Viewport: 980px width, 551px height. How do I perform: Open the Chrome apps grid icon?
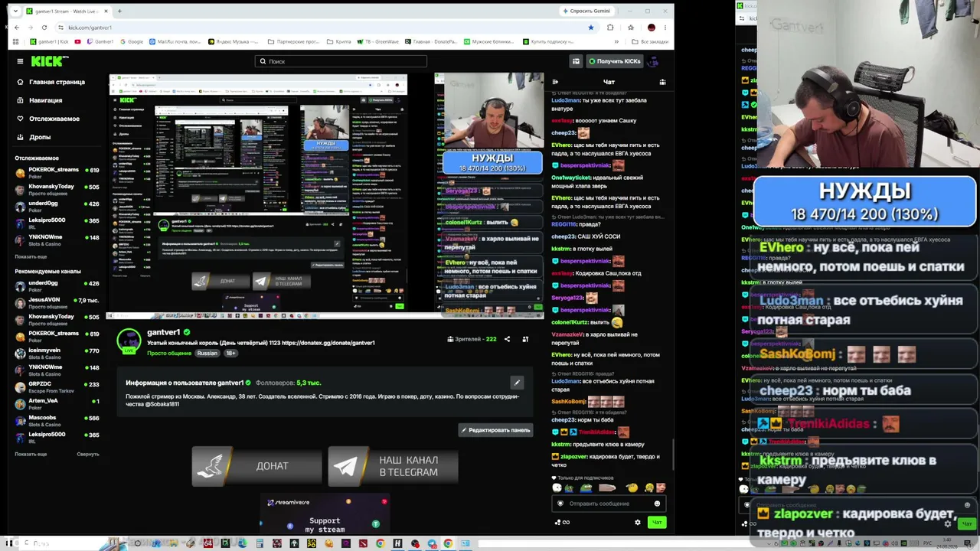17,41
